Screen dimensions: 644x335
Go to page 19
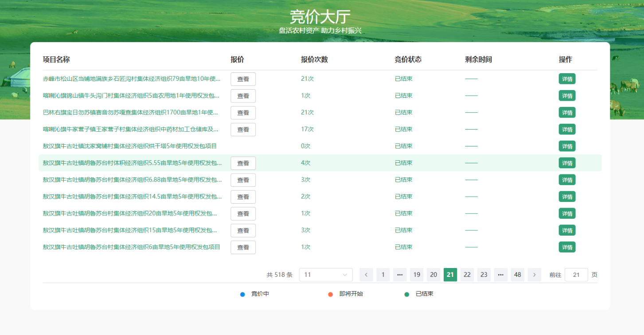click(417, 275)
